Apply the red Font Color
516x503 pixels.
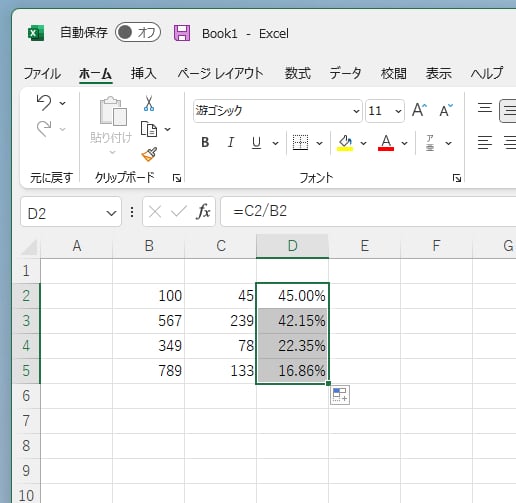pos(386,143)
